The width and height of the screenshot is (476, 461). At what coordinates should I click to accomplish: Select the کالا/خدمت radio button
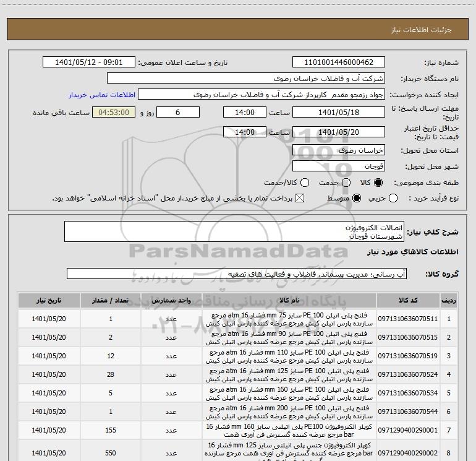[x=305, y=183]
